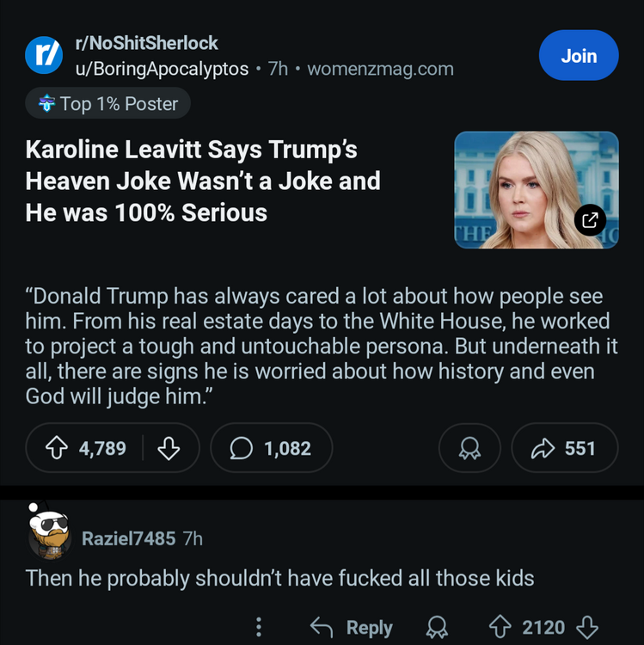Click the Top 1% Poster badge

[108, 104]
